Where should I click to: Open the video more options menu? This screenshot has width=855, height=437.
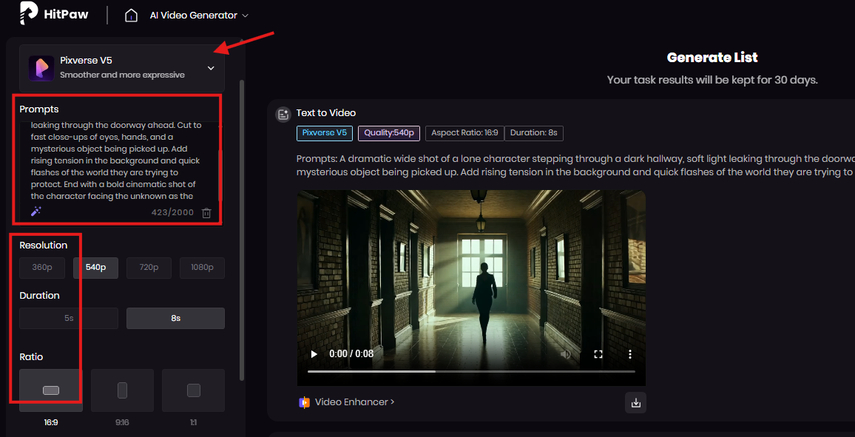630,354
